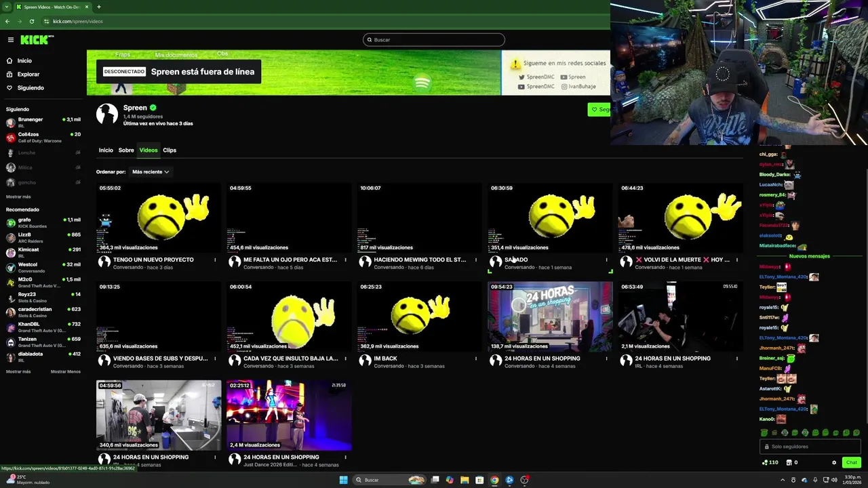Expand followed channels with first Mostrar más

[x=18, y=197]
